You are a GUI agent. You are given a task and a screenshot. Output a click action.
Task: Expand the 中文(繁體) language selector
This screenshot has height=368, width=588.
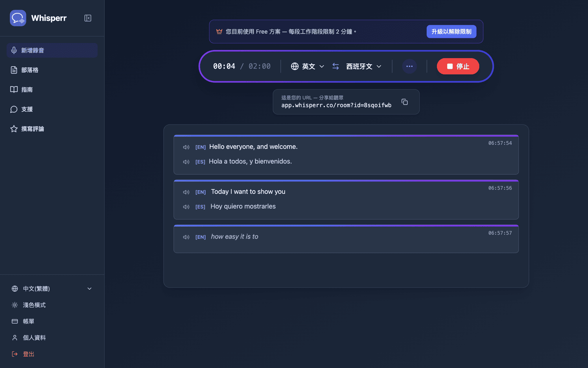[x=52, y=289]
